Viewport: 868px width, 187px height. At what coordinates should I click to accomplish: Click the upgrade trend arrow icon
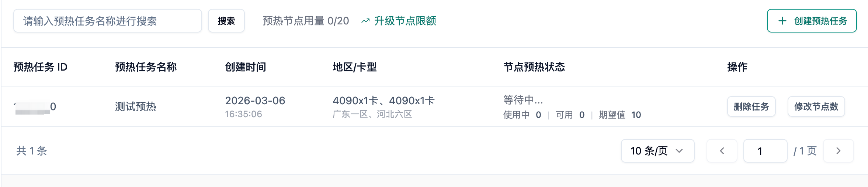coord(365,21)
